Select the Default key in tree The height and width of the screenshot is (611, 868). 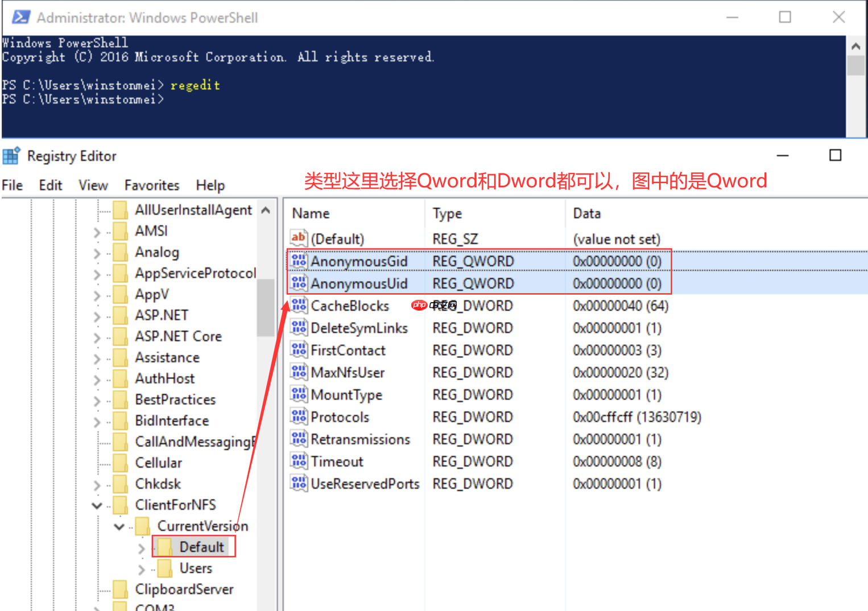201,547
